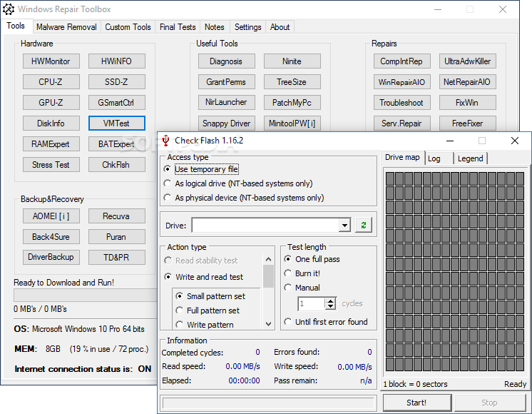Open the Drive dropdown list
Screen dimensions: 532x414
(x=344, y=226)
